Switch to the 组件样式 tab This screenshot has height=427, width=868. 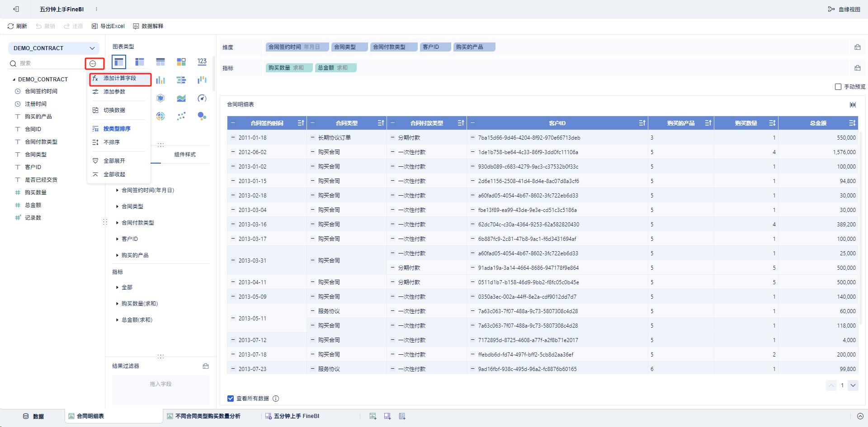[x=185, y=155]
